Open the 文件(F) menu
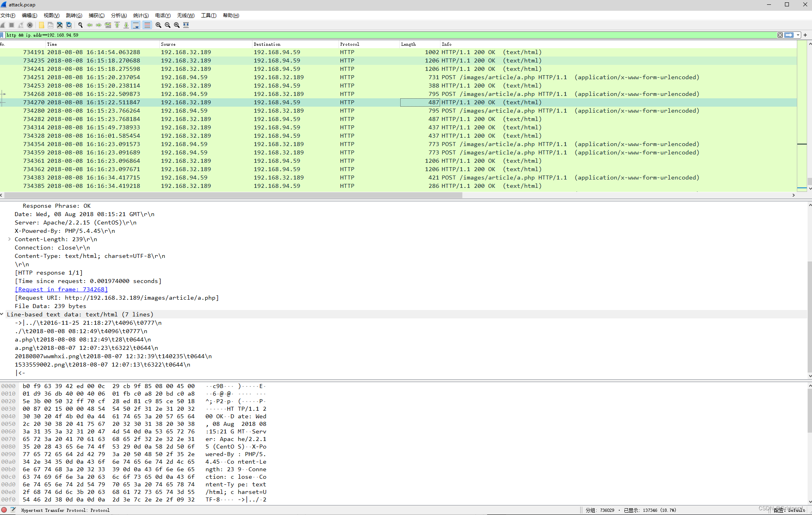 click(x=8, y=16)
